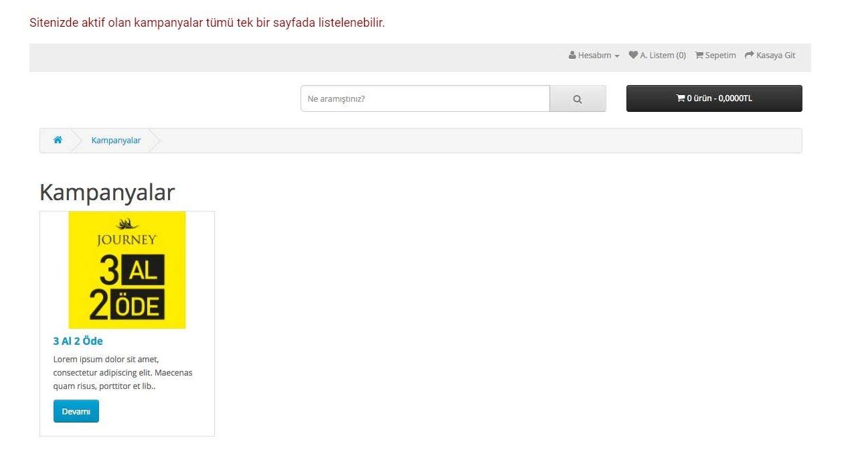Open the A. Listem (0) wishlist link

point(657,56)
